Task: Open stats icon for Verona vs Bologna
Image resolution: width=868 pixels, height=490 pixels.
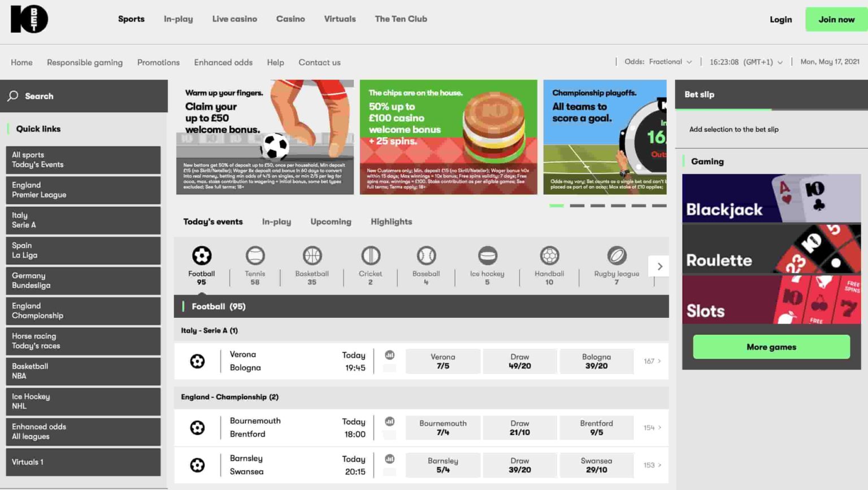Action: tap(389, 355)
